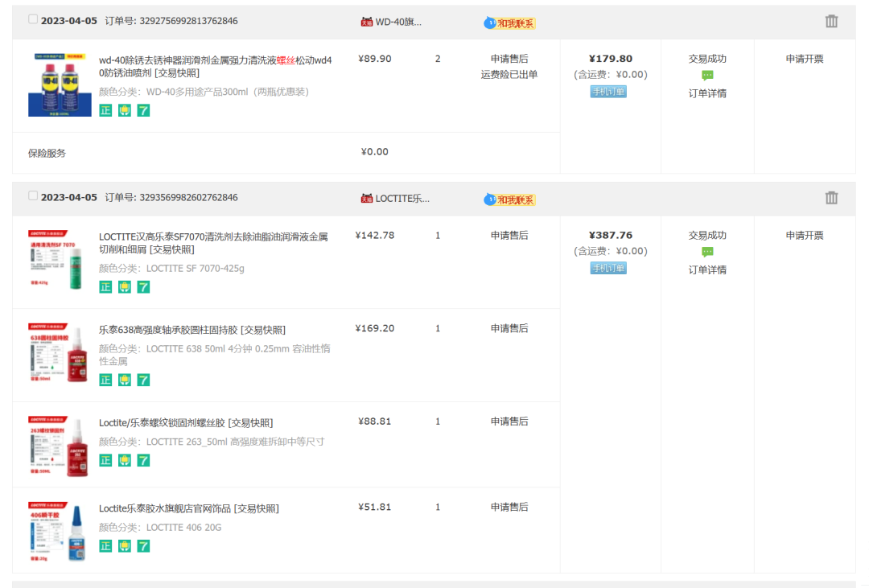This screenshot has width=869, height=588.
Task: Contact LOCTITE seller via 和我联系 icon
Action: click(x=509, y=199)
